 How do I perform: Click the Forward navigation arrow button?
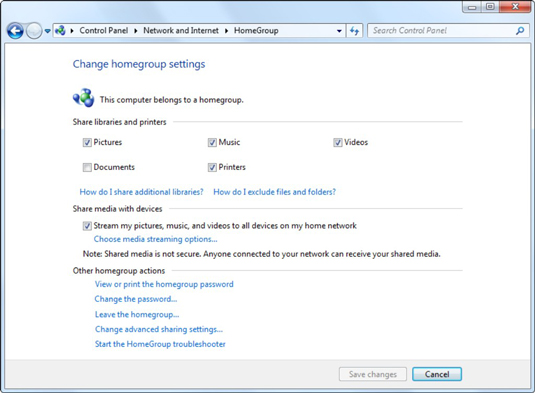[34, 31]
